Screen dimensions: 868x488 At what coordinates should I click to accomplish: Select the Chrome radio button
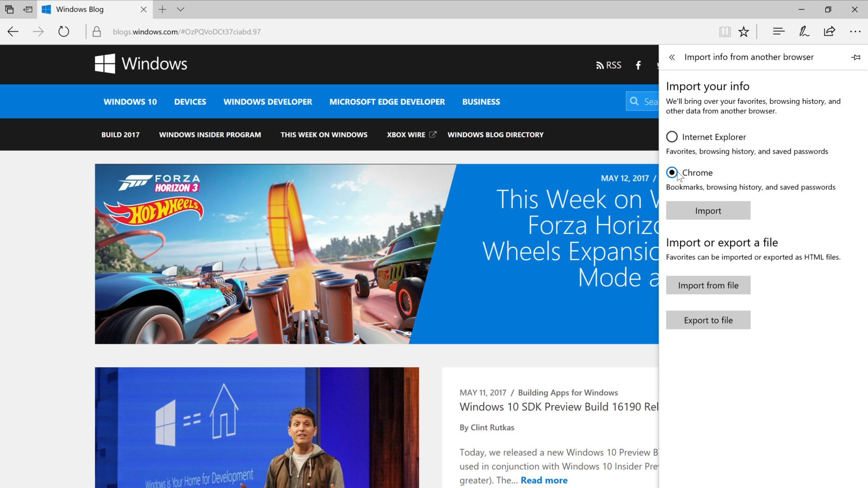(x=672, y=172)
